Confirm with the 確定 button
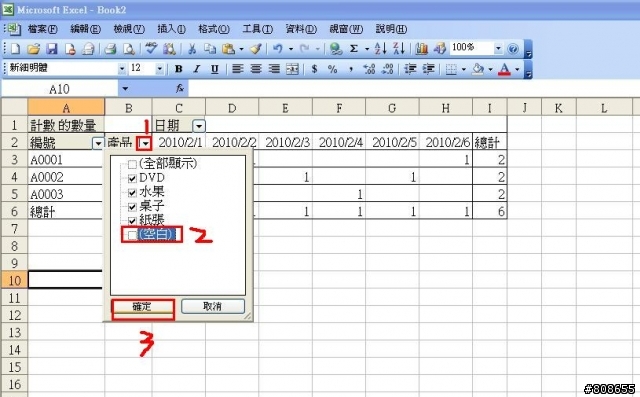Viewport: 640px width, 397px height. point(142,306)
